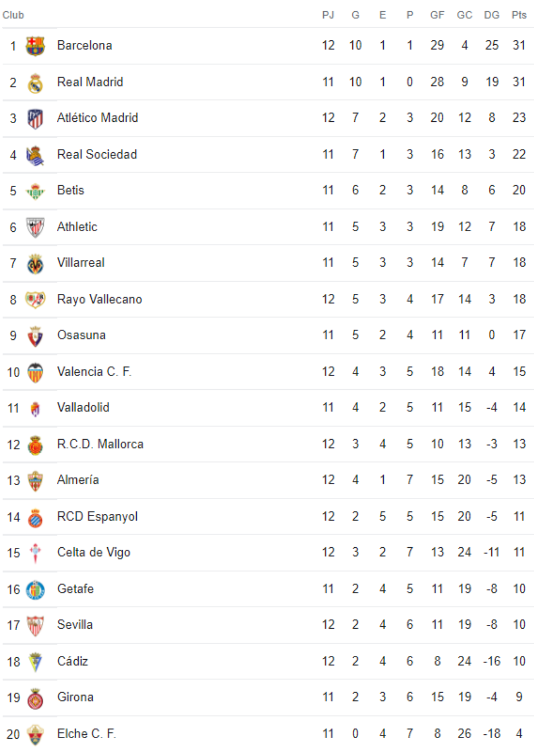Click the Real Madrid crest icon
The image size is (534, 756).
(35, 83)
